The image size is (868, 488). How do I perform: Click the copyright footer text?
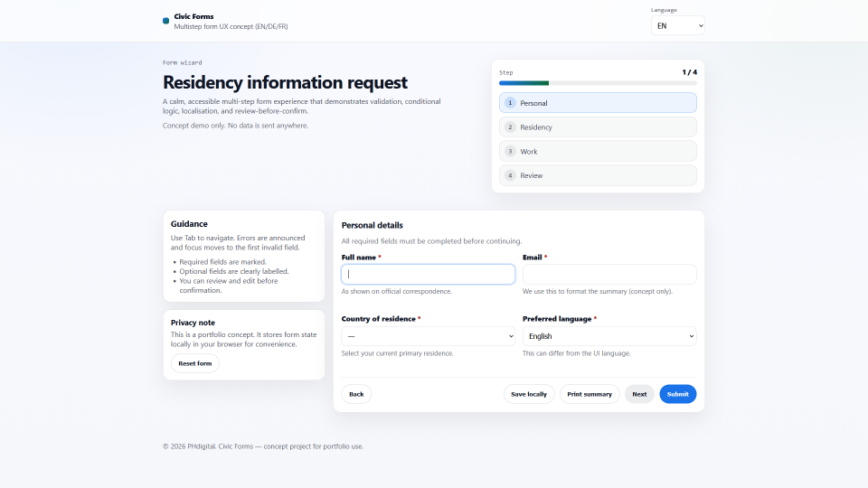[263, 446]
